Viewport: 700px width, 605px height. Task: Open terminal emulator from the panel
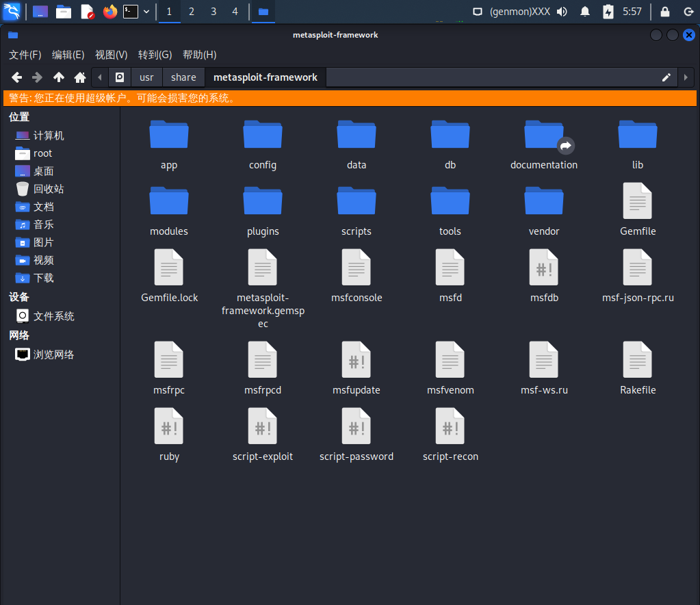pos(131,12)
